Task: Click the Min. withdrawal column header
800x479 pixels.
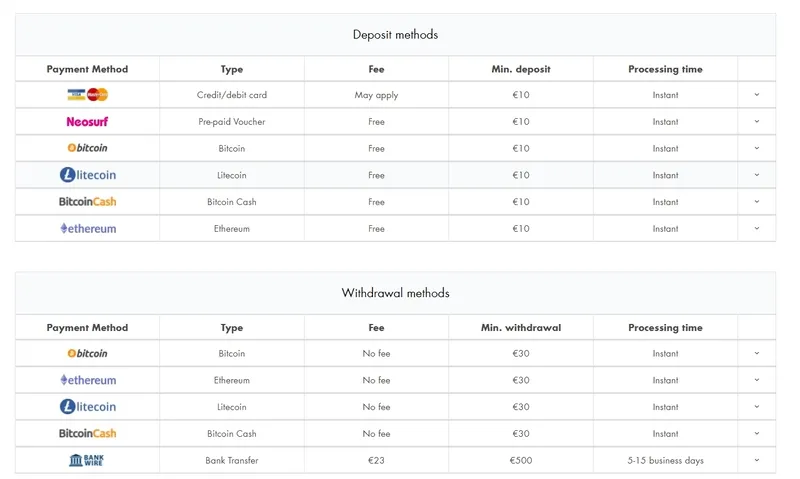Action: (520, 328)
